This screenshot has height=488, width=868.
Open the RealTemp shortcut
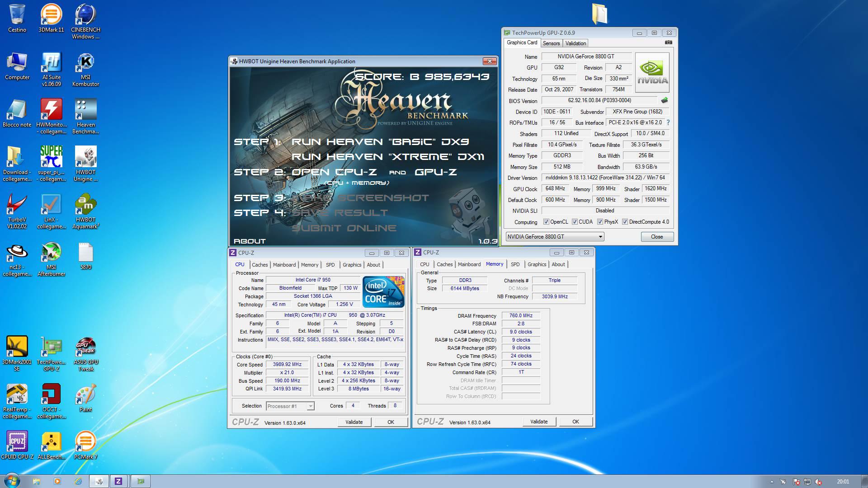point(17,401)
